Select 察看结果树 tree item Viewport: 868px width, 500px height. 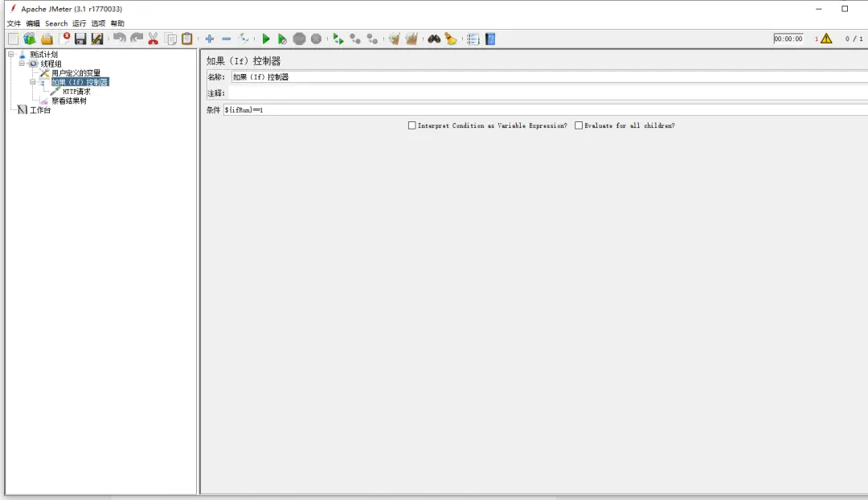(x=68, y=100)
